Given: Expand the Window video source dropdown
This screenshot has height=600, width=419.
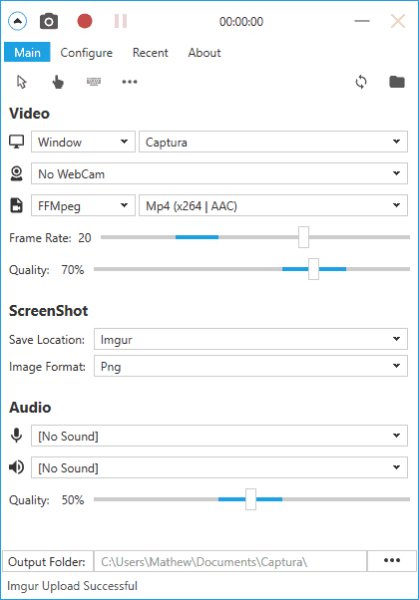Looking at the screenshot, I should pos(83,142).
